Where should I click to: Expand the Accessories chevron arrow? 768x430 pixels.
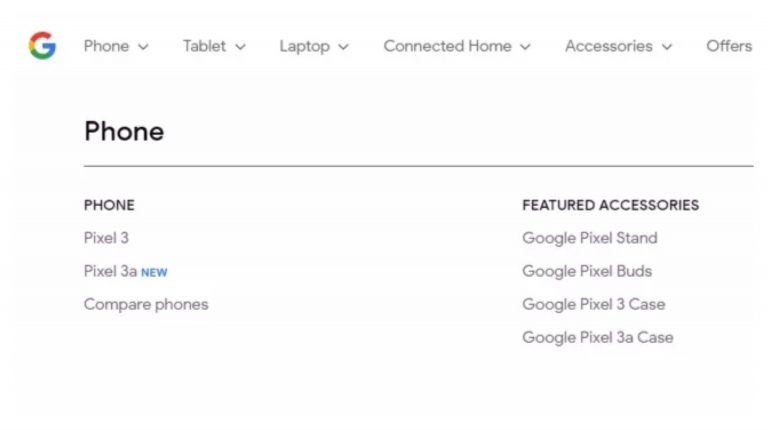point(667,47)
